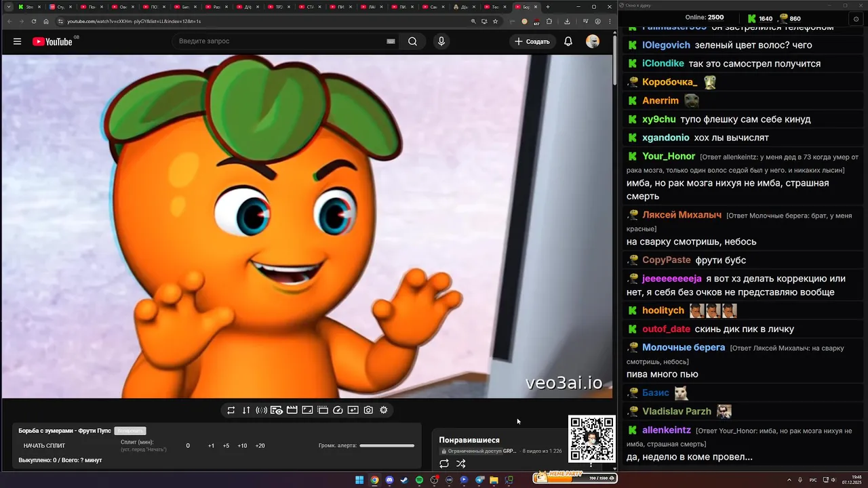Switch to the first Kick stream tab
Image resolution: width=868 pixels, height=488 pixels.
click(30, 7)
